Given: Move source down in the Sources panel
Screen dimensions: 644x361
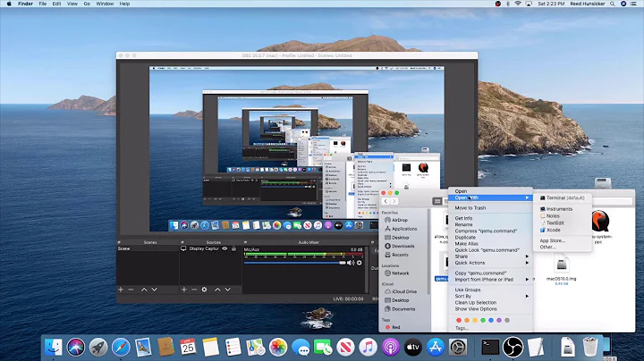Looking at the screenshot, I should tap(227, 290).
